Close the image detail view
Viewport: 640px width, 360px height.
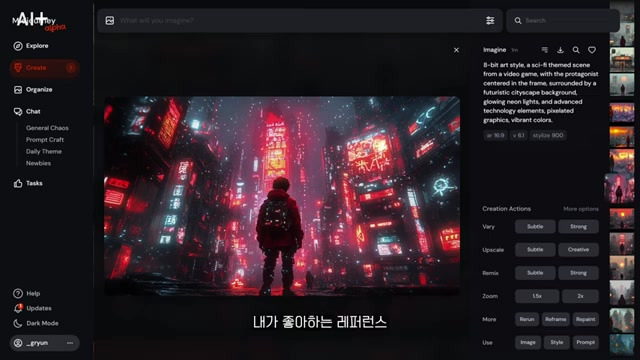(456, 50)
